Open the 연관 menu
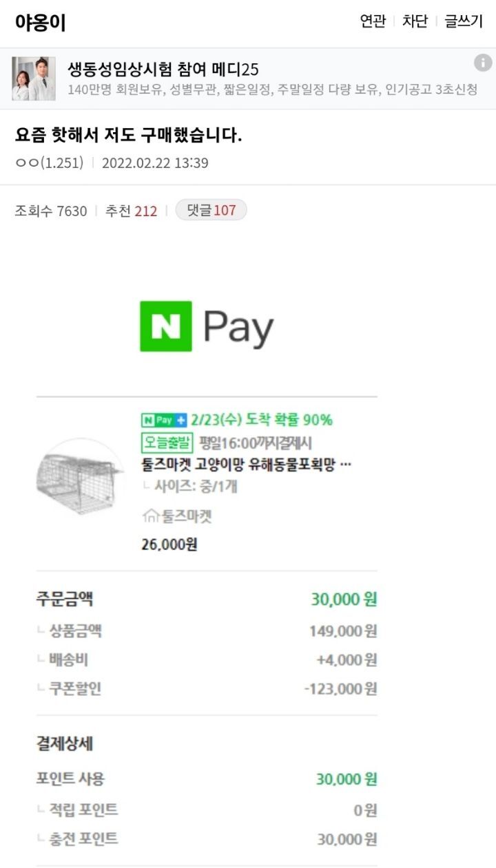496x868 pixels. coord(373,21)
